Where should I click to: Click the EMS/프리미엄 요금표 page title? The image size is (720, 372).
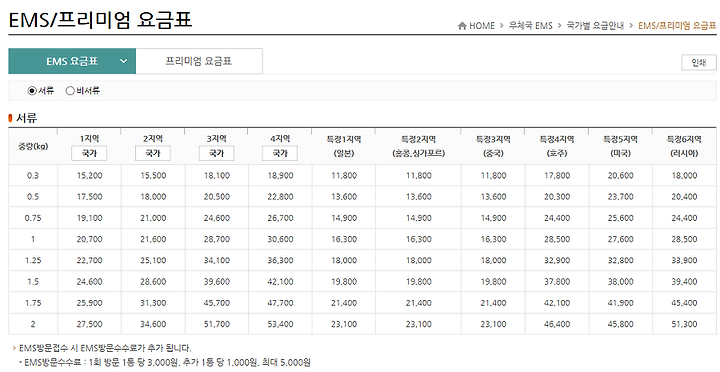(x=100, y=20)
